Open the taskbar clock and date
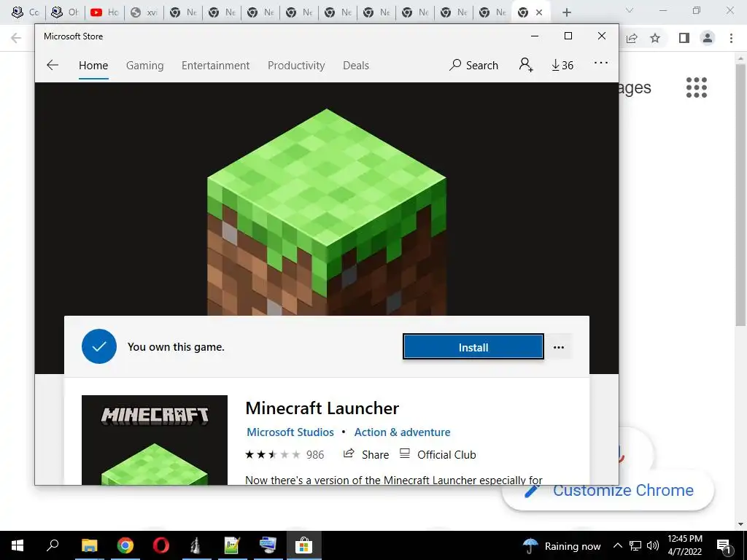The width and height of the screenshot is (747, 560). (x=684, y=545)
